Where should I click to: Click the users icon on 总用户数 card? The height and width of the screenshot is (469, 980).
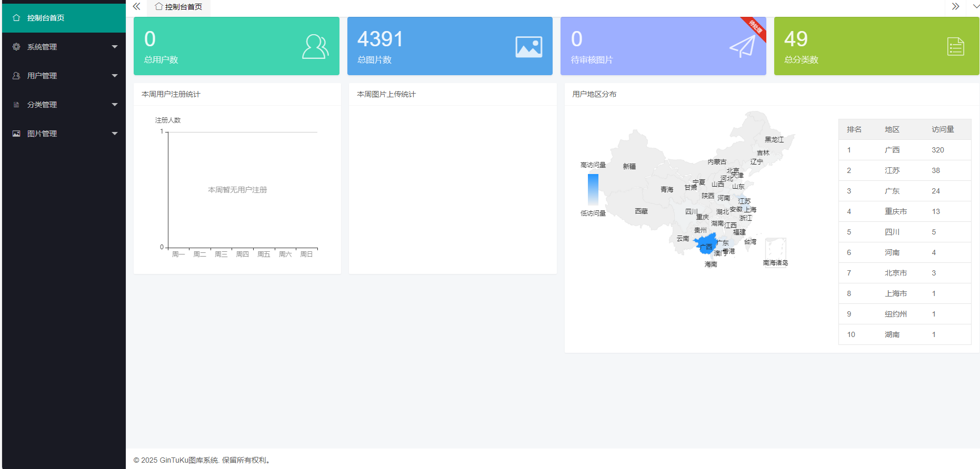[315, 47]
